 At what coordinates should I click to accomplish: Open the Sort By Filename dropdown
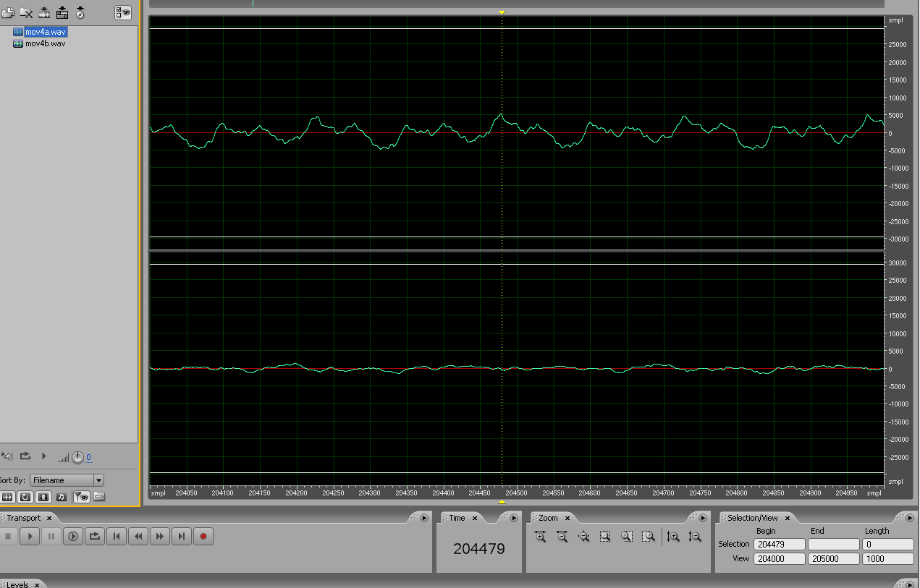(x=67, y=480)
